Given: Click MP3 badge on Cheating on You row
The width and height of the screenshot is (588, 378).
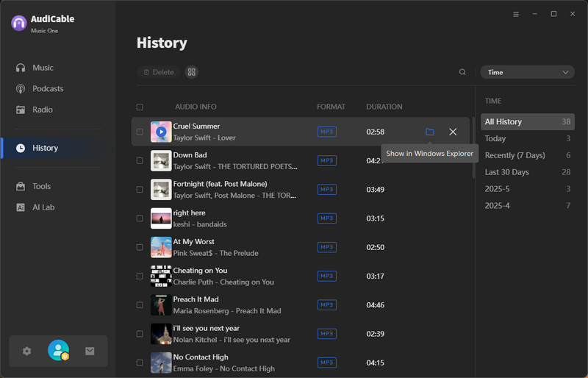Looking at the screenshot, I should 327,277.
